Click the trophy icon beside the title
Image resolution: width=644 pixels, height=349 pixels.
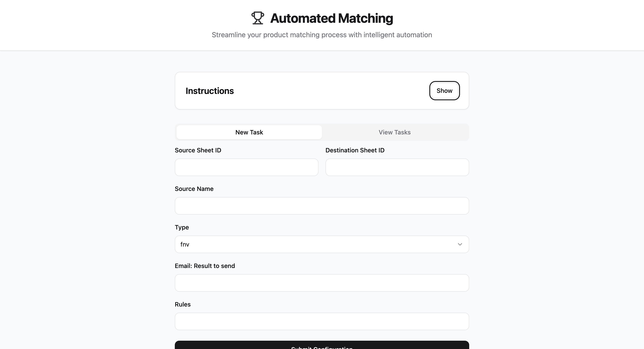pos(258,18)
